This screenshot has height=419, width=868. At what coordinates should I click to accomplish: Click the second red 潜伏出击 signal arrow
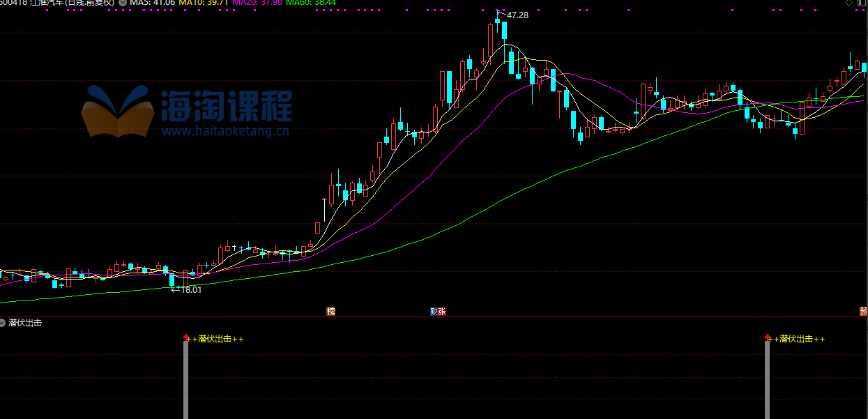point(767,337)
